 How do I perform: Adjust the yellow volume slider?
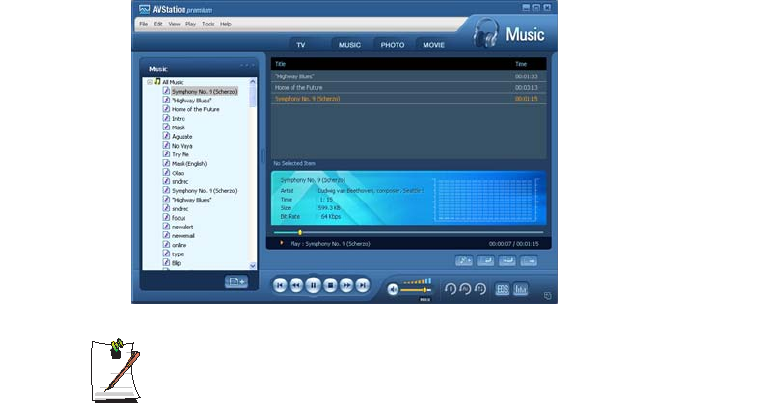[x=425, y=290]
